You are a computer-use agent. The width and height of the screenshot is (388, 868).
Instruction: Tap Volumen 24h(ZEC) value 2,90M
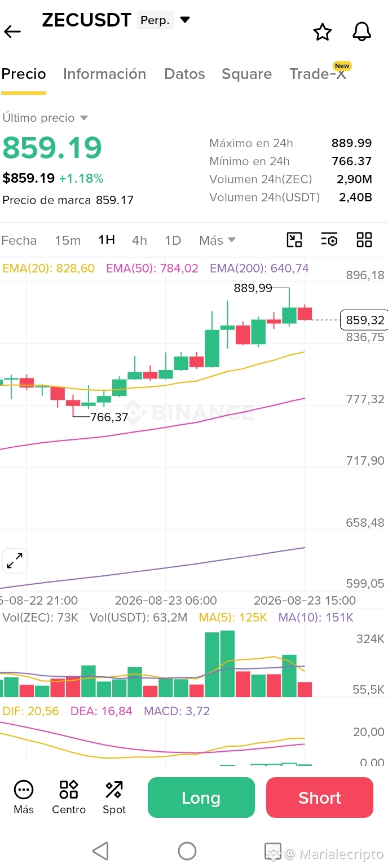[x=355, y=179]
